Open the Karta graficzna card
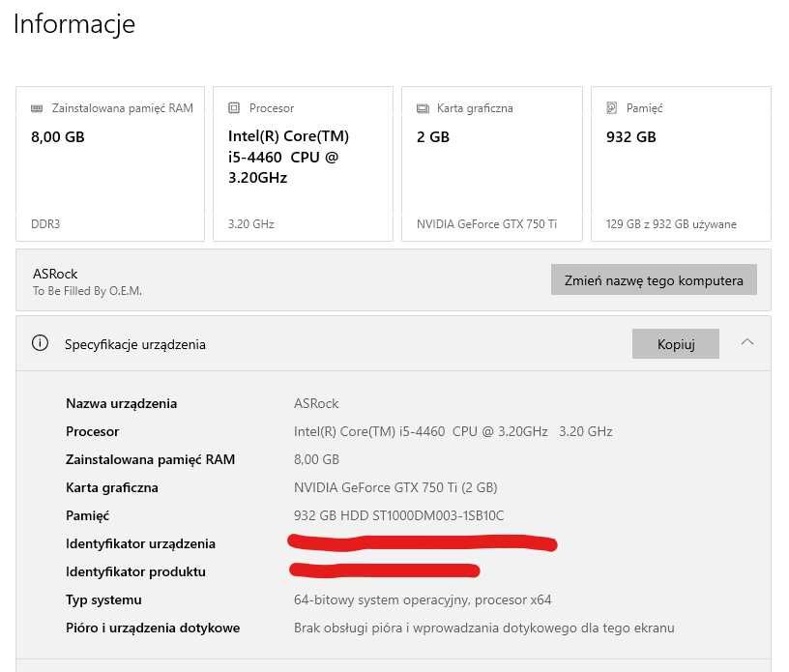789x672 pixels. click(491, 163)
